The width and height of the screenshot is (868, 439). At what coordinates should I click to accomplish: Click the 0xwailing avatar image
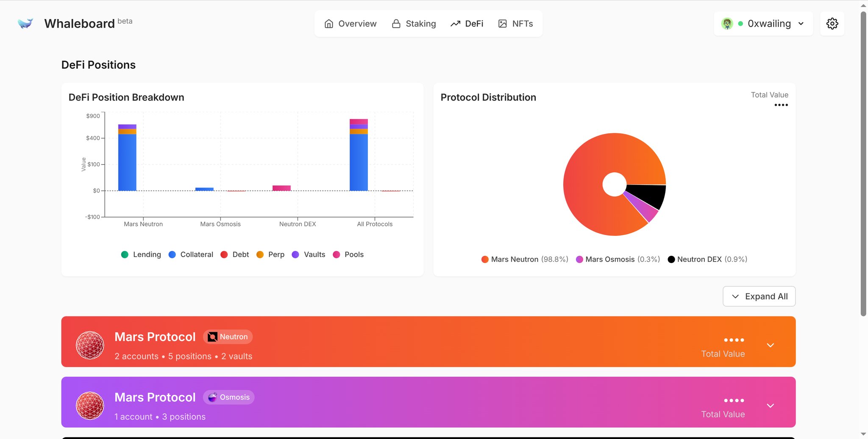tap(727, 24)
